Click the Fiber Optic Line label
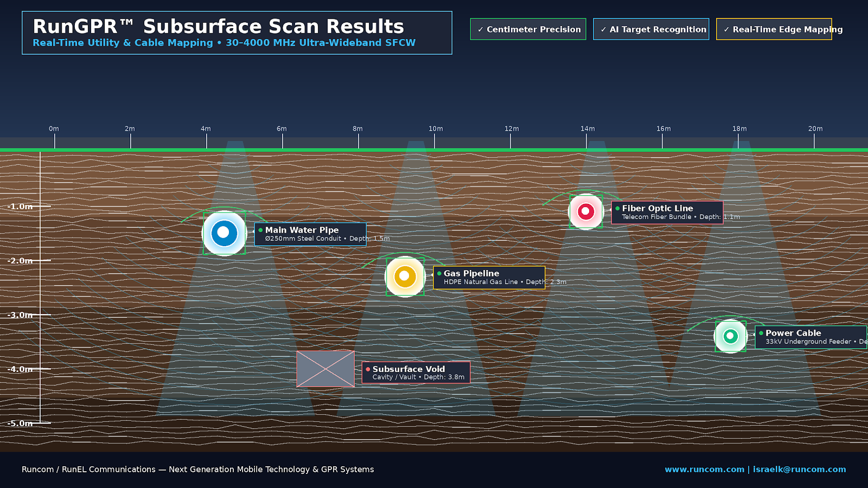The width and height of the screenshot is (868, 488). (667, 213)
